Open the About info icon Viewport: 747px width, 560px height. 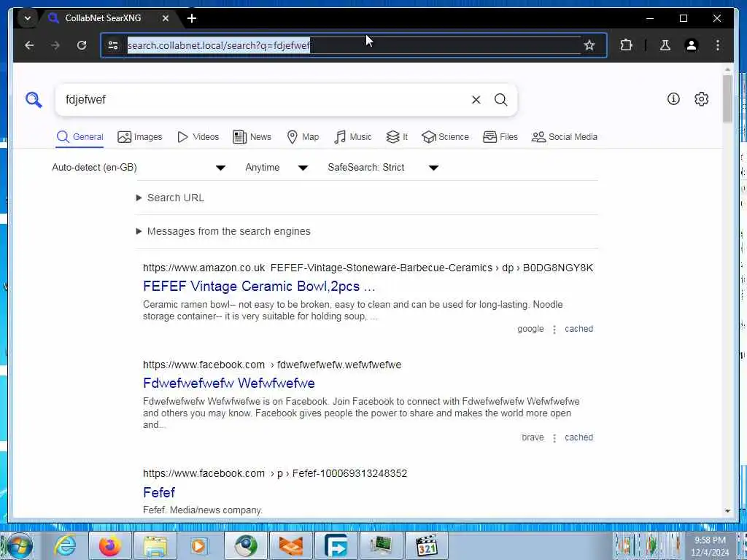coord(673,99)
